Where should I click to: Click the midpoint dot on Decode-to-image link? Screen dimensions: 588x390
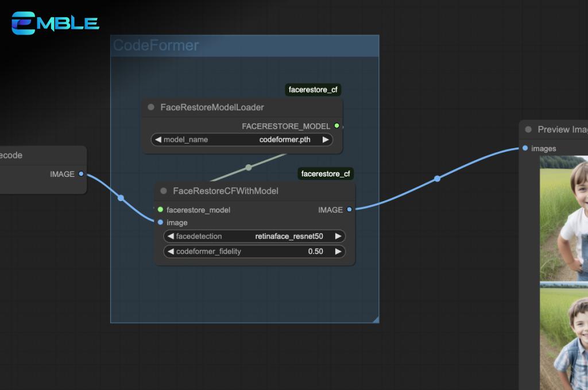click(121, 198)
